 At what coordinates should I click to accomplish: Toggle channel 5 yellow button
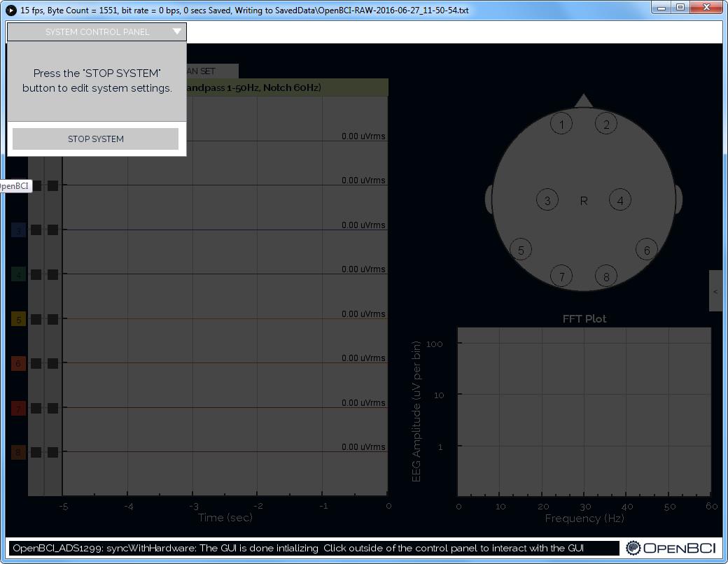tap(19, 319)
